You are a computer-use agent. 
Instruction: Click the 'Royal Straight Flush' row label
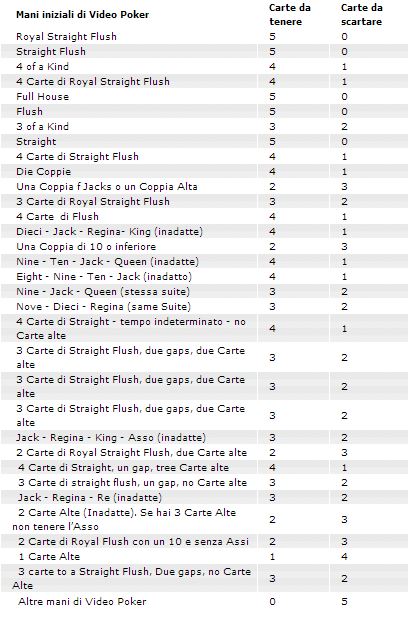click(66, 37)
